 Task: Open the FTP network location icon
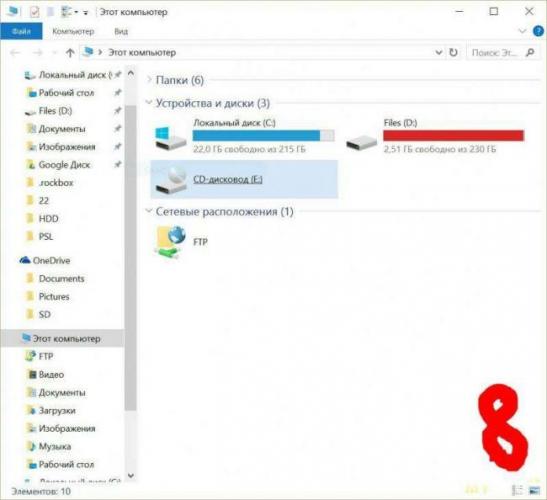pos(171,242)
